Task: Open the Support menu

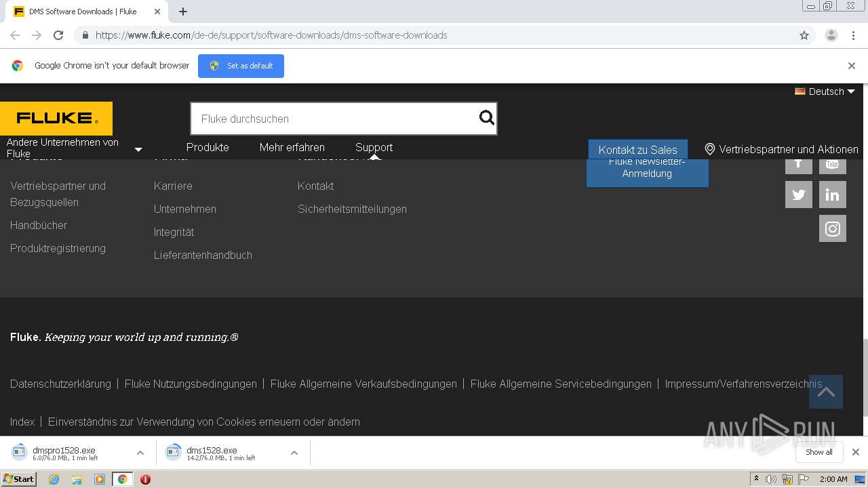Action: pos(374,147)
